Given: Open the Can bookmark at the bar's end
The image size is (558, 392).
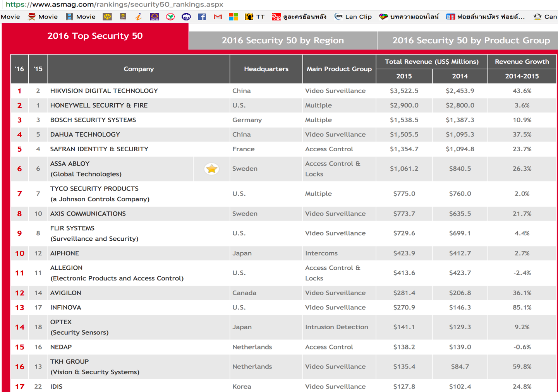Looking at the screenshot, I should point(545,17).
